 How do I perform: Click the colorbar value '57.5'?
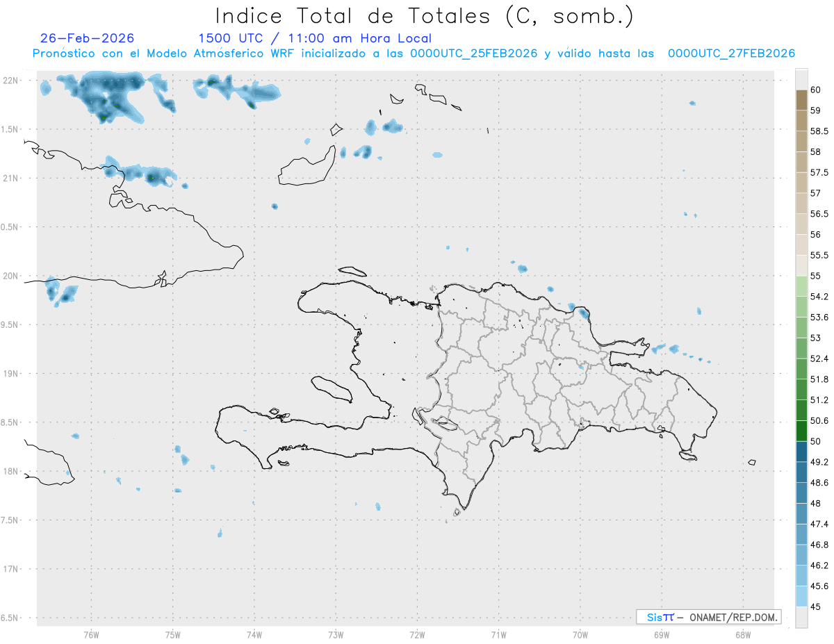(x=819, y=172)
